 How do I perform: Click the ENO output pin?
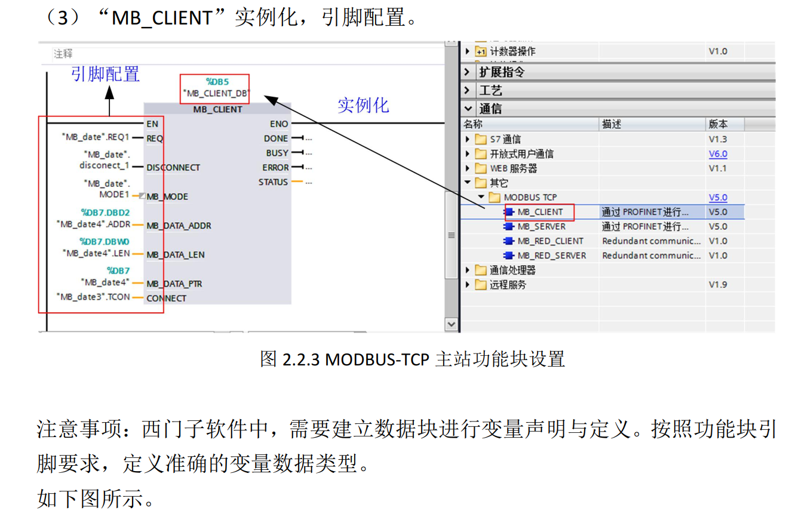point(279,124)
